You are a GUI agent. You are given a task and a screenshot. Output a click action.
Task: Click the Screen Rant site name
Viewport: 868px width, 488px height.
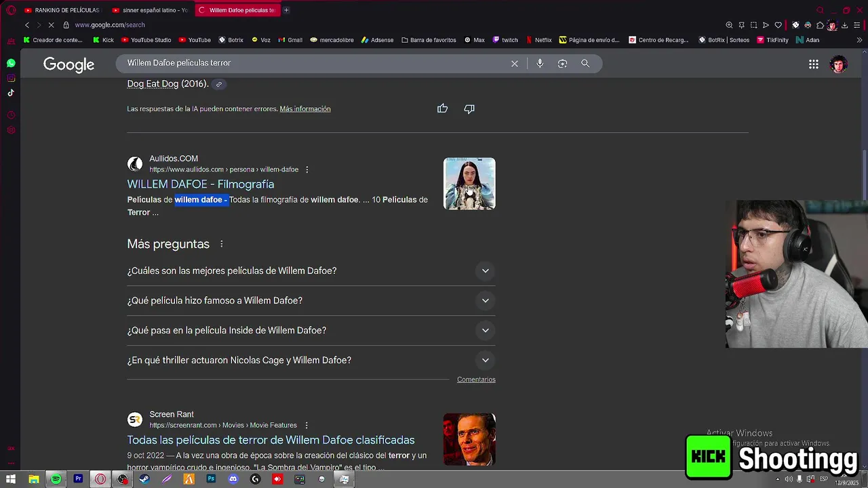[172, 414]
